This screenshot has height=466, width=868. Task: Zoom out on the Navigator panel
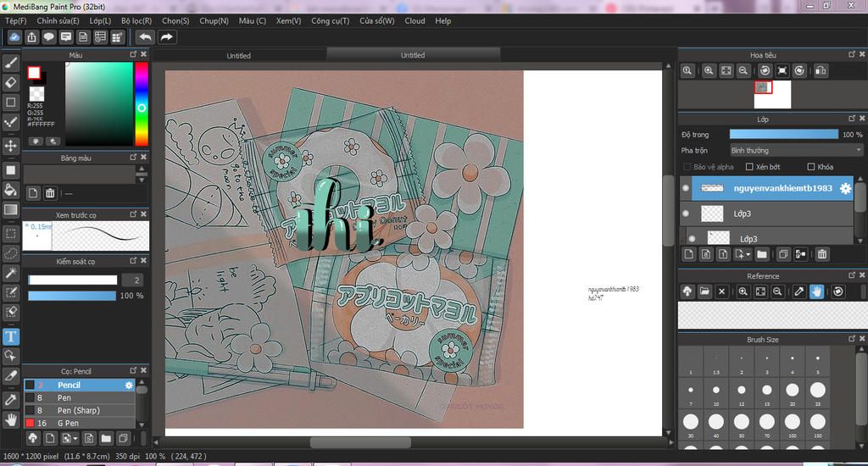point(743,70)
